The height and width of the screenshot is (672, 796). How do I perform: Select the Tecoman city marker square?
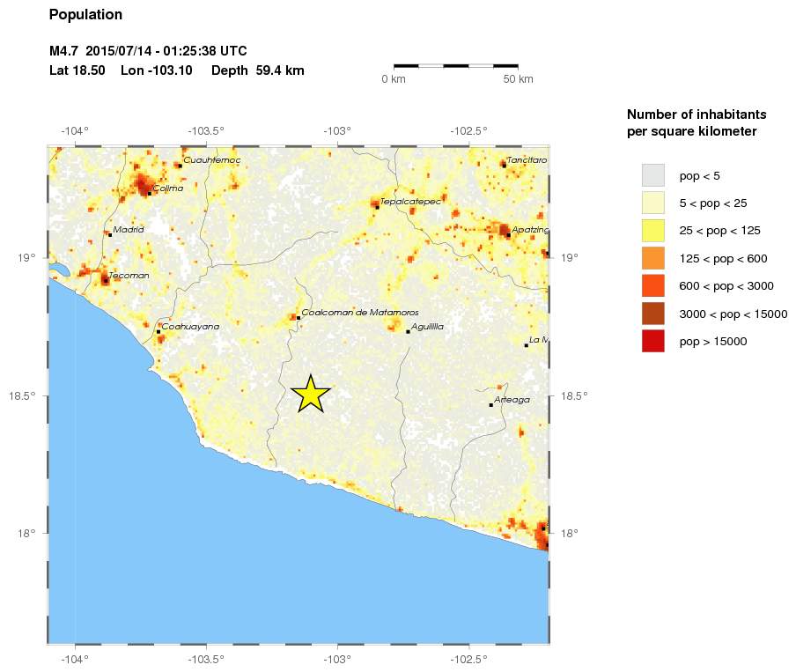[106, 280]
